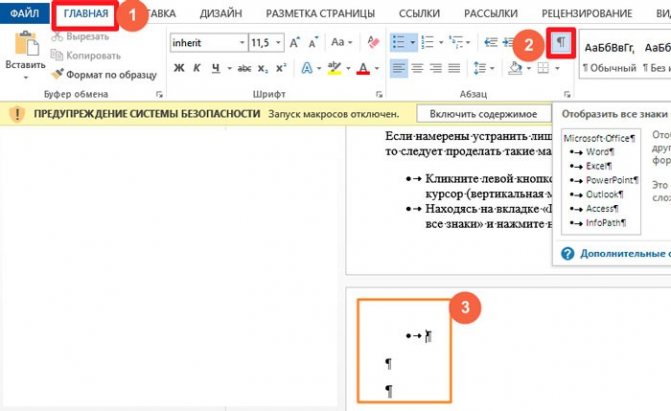Open the text effects dropdown arrow
Viewport: 671px width, 411px height.
click(319, 68)
